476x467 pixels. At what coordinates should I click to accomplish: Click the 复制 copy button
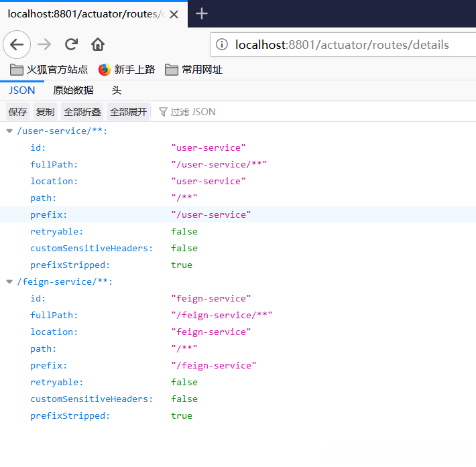(x=46, y=112)
